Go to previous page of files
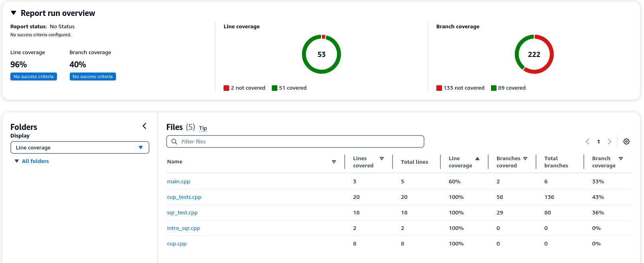Image resolution: width=644 pixels, height=263 pixels. pos(587,141)
